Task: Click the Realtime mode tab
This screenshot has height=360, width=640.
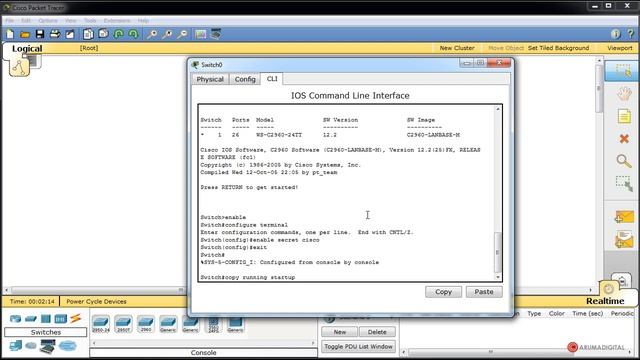Action: 605,301
